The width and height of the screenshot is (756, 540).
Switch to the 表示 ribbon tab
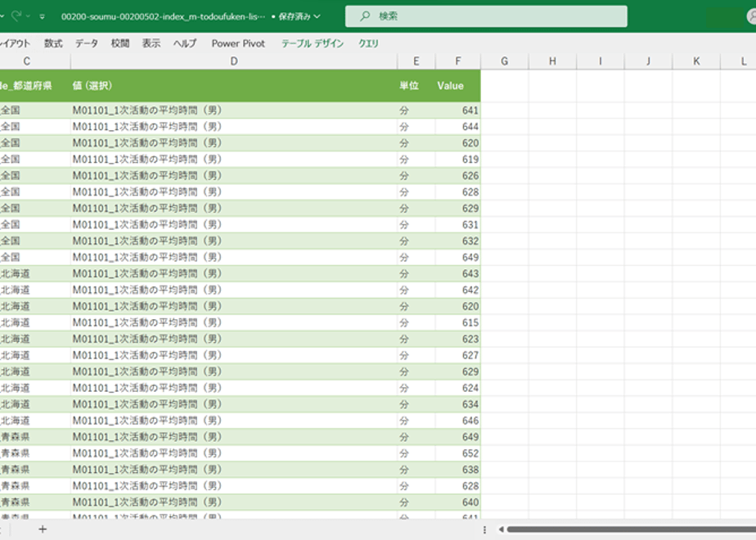(x=151, y=43)
